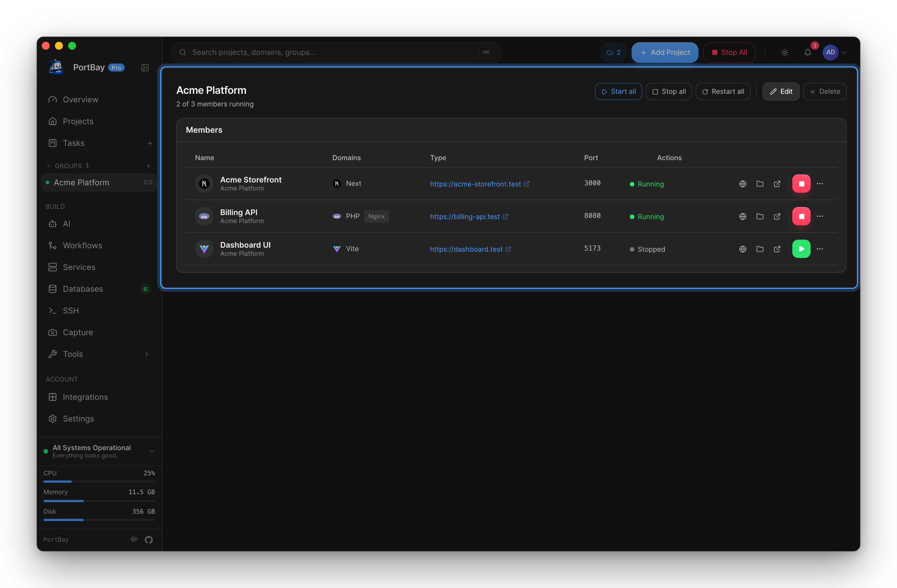Open Databases section
897x588 pixels.
[x=99, y=289]
